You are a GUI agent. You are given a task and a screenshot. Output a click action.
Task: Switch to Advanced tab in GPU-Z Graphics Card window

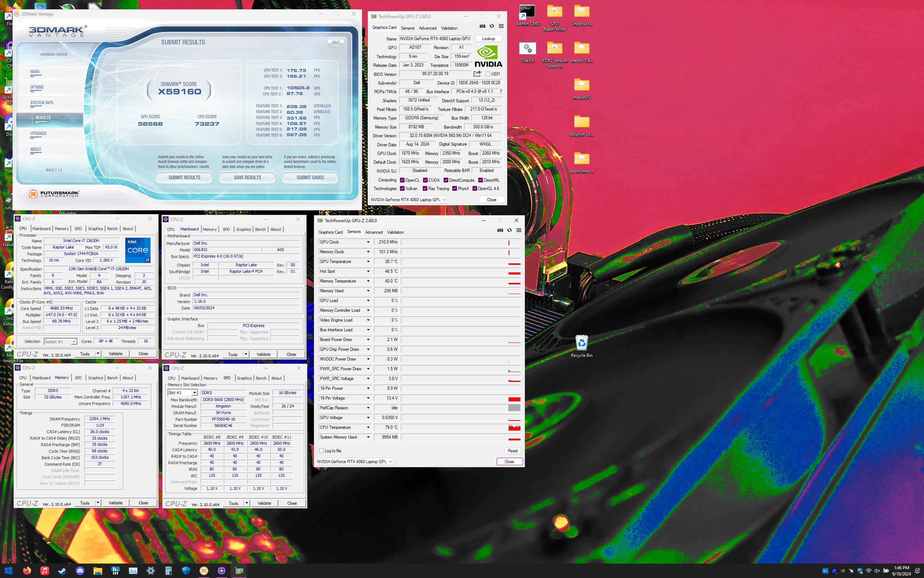click(427, 28)
